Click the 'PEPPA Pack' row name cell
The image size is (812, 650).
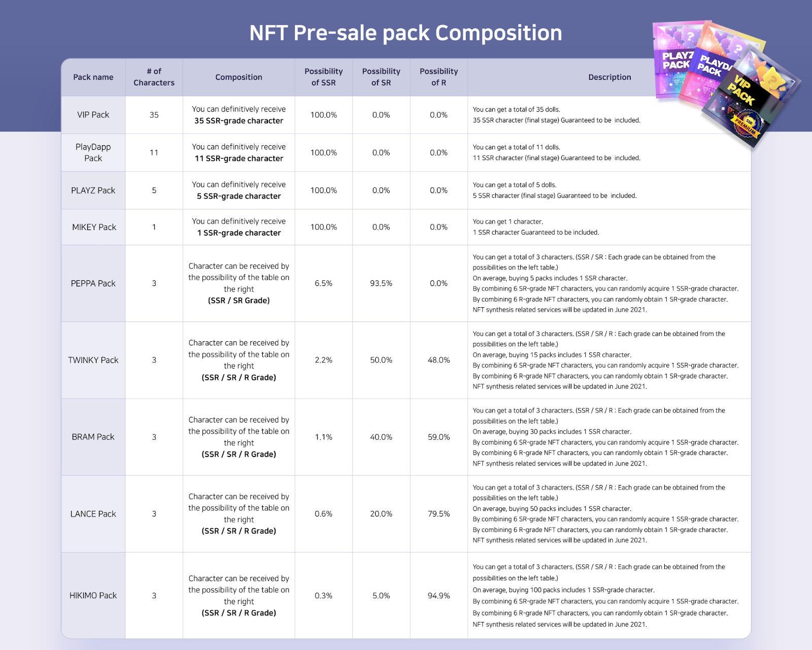tap(93, 283)
